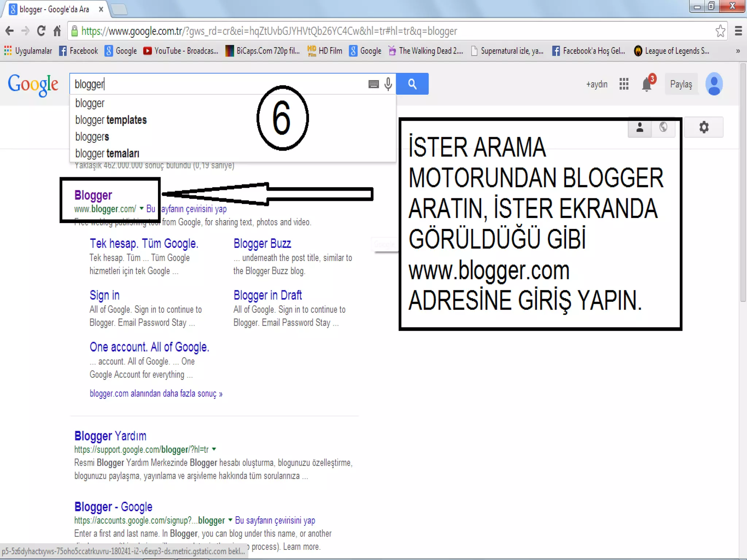Click 'Bu sayfanın çevirisini yap' under Blogger - Google
The width and height of the screenshot is (747, 560).
(x=275, y=520)
